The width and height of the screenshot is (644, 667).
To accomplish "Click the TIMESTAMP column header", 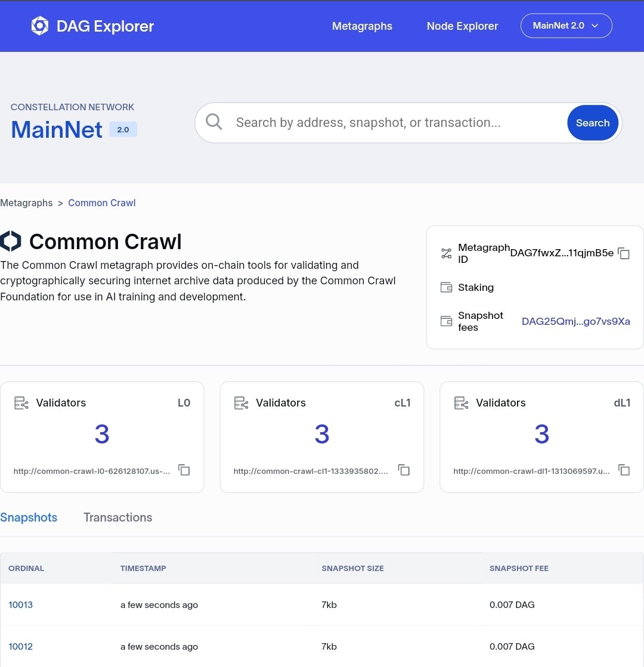I will tap(143, 568).
